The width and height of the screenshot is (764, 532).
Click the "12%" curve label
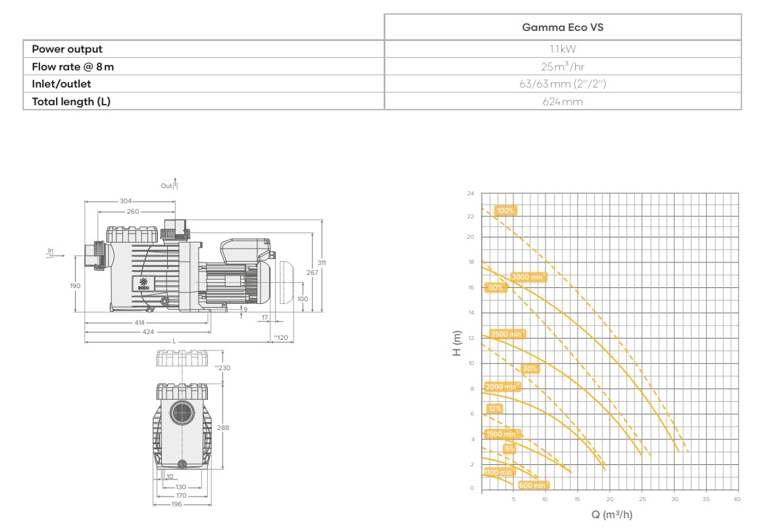pos(495,408)
